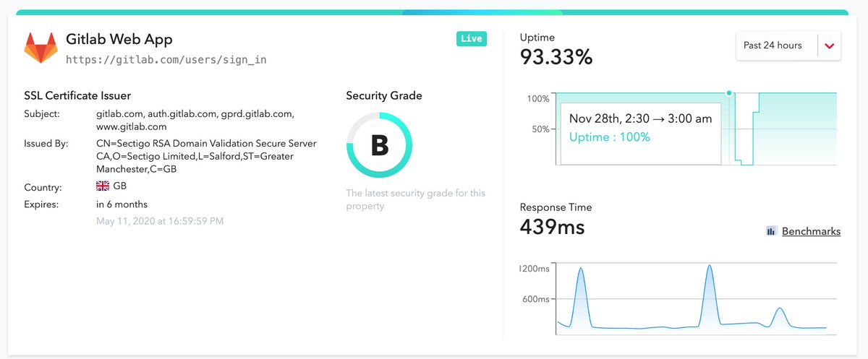The height and width of the screenshot is (359, 868).
Task: Click the 'in 6 months' expiry text
Action: point(122,204)
